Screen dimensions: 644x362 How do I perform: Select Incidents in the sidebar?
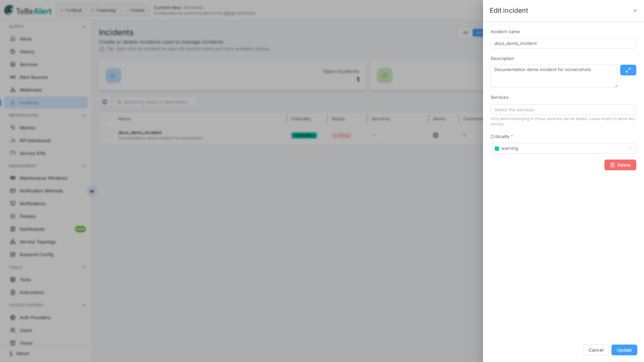coord(46,103)
